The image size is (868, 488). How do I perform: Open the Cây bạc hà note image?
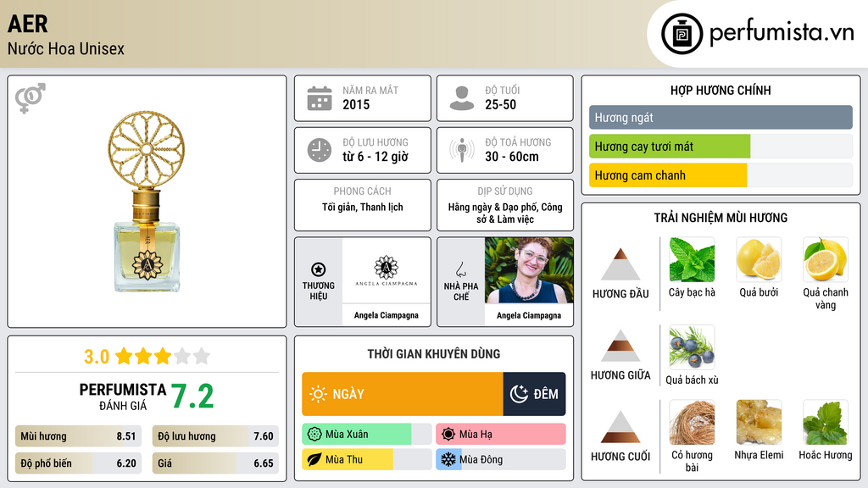tap(692, 259)
